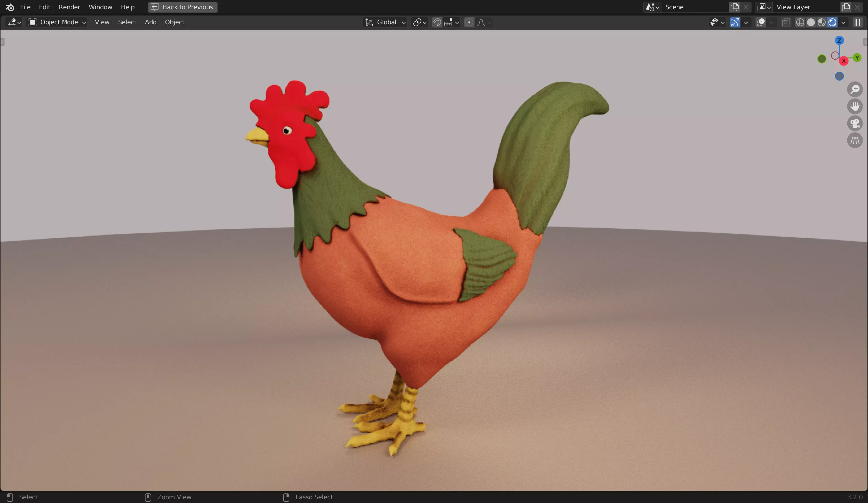Click the Back to Previous button
Screen dimensions: 868x503
click(183, 7)
